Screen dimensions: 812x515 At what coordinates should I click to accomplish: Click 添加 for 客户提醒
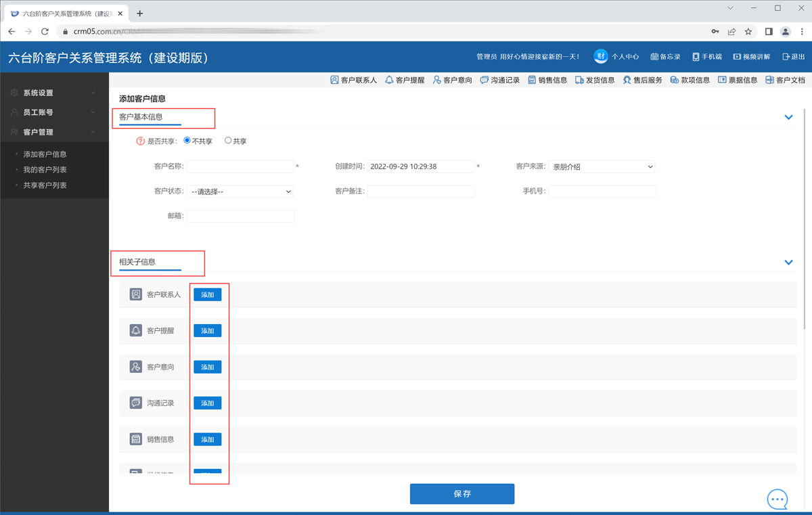(208, 330)
